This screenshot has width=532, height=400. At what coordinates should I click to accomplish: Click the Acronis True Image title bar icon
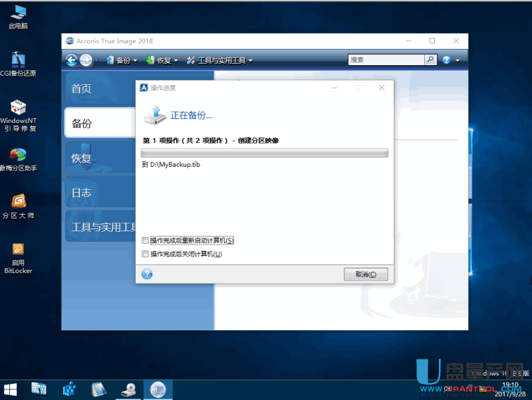click(x=70, y=41)
